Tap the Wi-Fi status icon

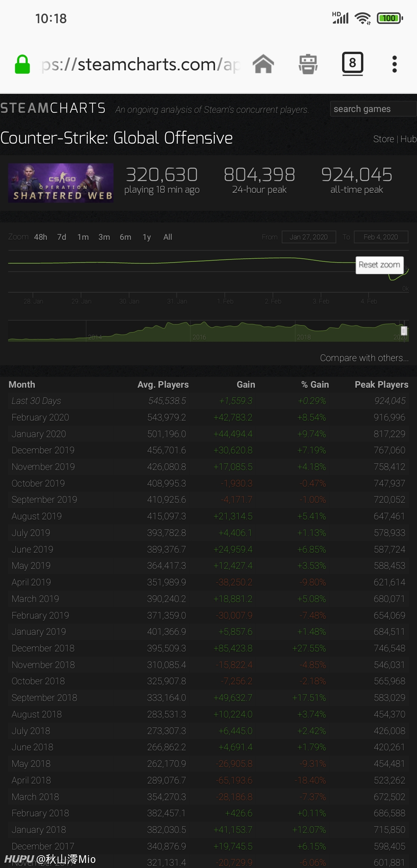point(363,18)
